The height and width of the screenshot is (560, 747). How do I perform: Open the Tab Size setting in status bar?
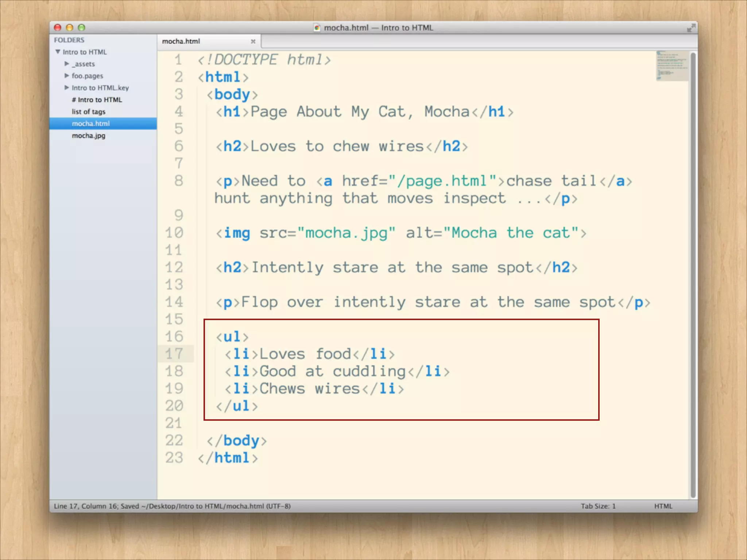coord(598,506)
